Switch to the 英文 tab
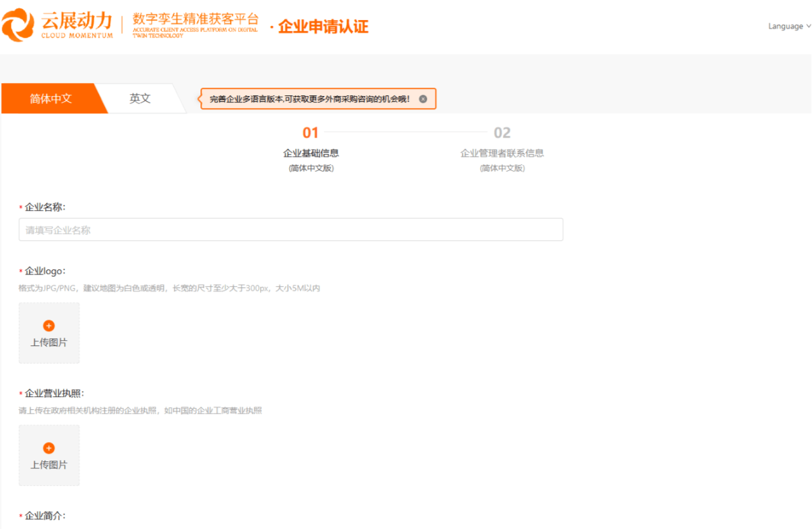This screenshot has height=529, width=812. (x=139, y=98)
